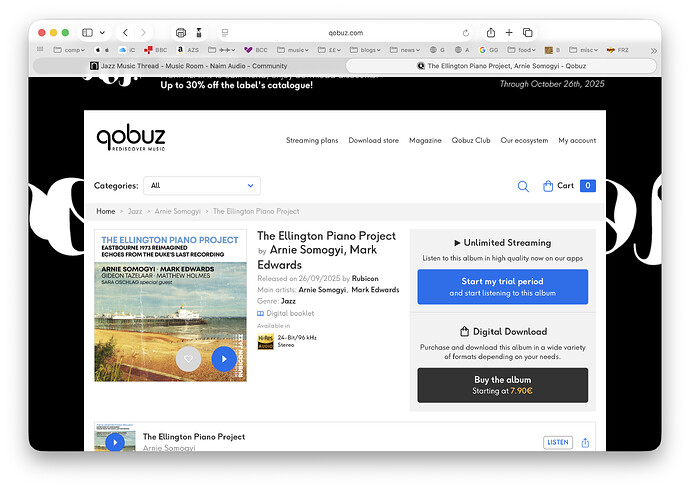
Task: Open the Cart bag icon
Action: [548, 186]
